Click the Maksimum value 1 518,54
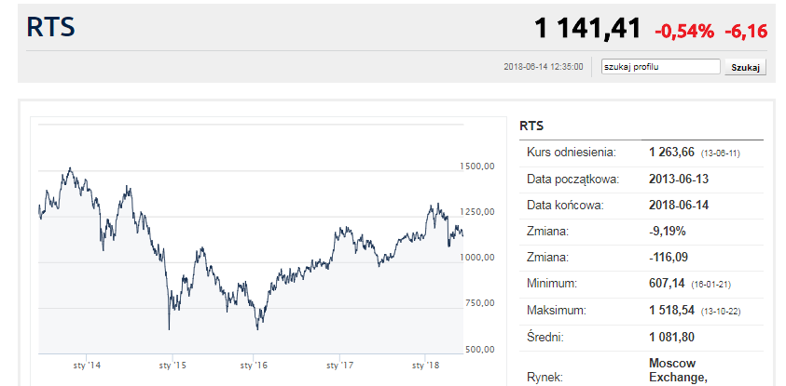Screen dimensions: 786x386 [x=671, y=310]
